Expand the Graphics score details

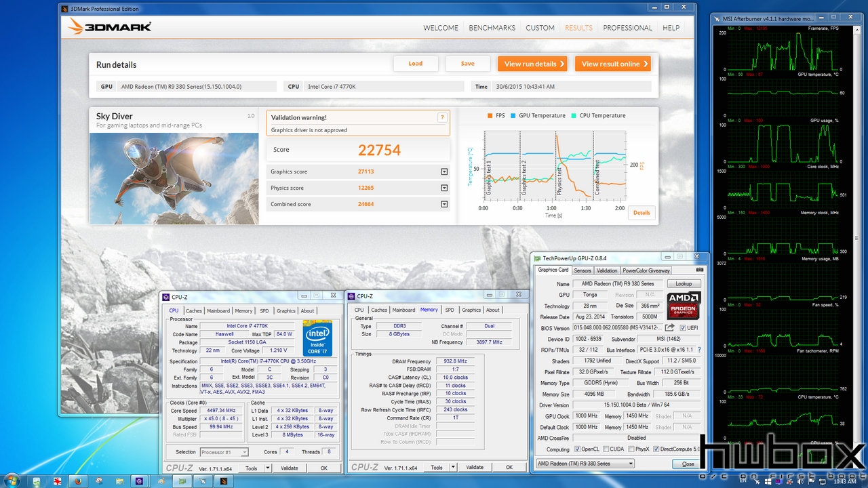tap(444, 171)
